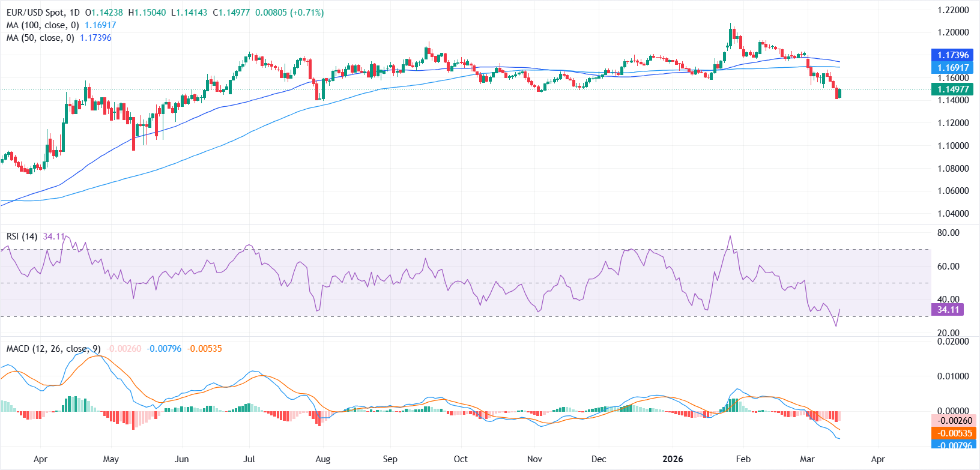Click the orange -0.00535 signal value tag

click(x=954, y=433)
